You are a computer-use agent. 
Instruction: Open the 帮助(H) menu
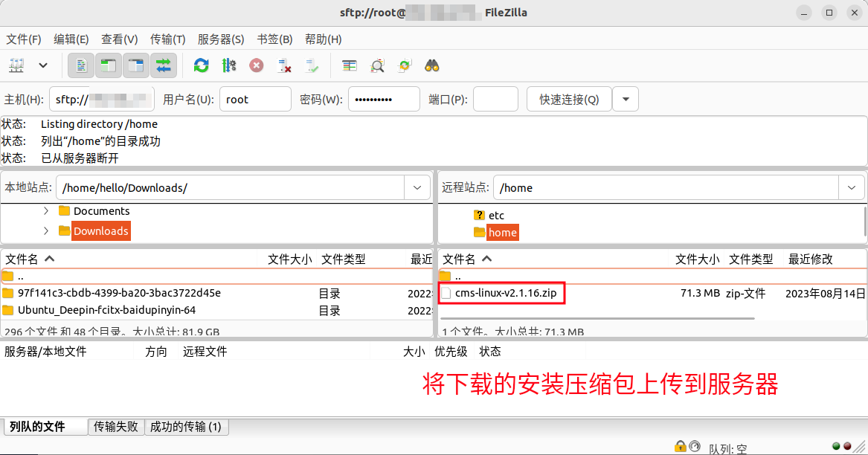tap(324, 39)
